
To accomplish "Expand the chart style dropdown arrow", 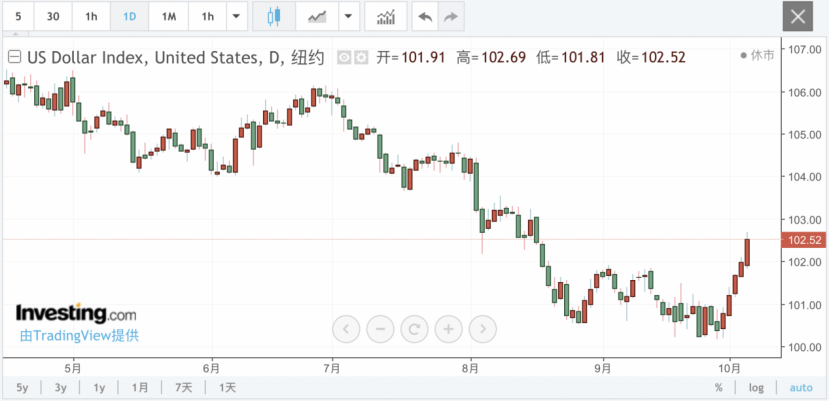I will click(347, 17).
